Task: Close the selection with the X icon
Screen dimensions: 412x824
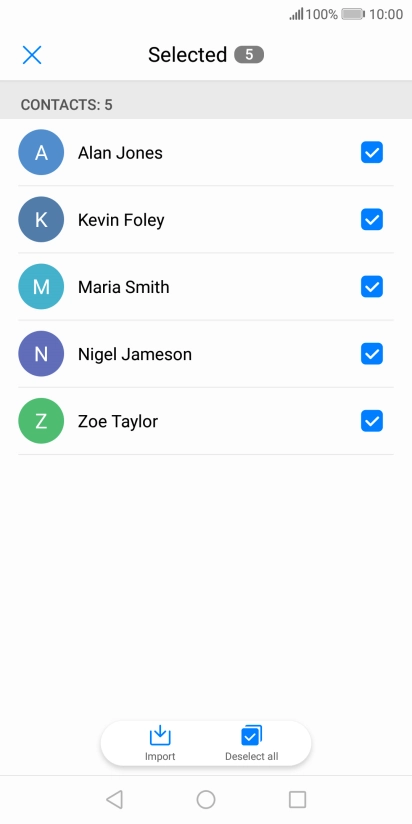Action: click(32, 55)
